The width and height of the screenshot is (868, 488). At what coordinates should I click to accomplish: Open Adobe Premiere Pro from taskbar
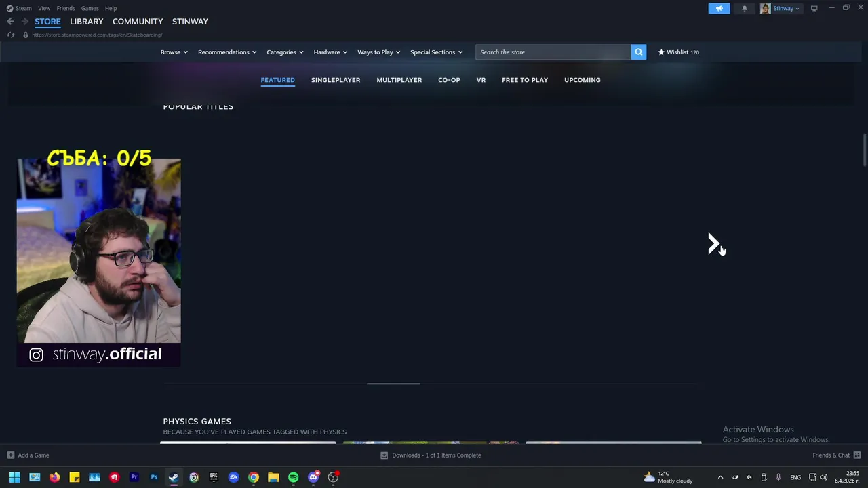pyautogui.click(x=134, y=477)
